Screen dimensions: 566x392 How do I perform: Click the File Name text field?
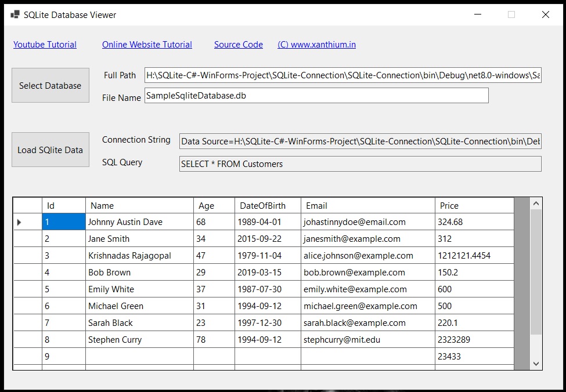tap(316, 96)
